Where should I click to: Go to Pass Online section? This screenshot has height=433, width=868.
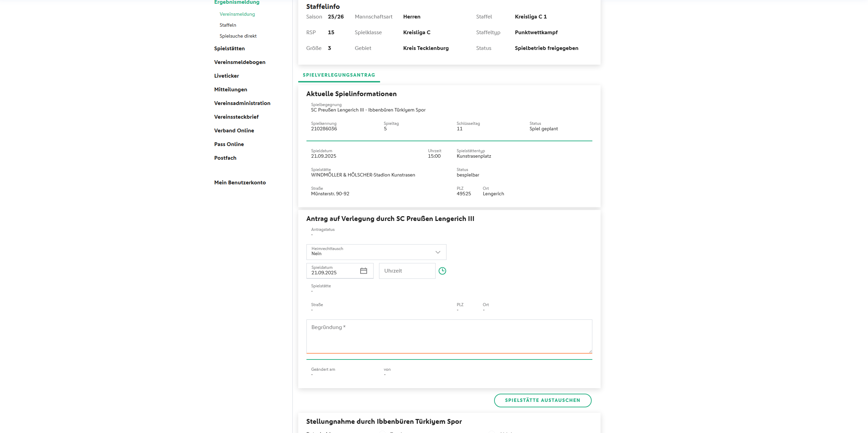(229, 144)
